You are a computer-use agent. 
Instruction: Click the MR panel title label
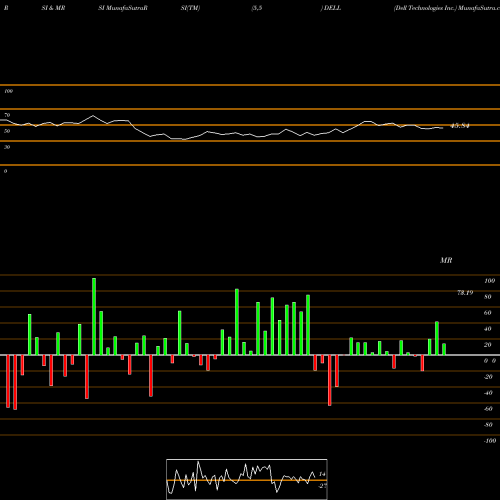point(446,260)
